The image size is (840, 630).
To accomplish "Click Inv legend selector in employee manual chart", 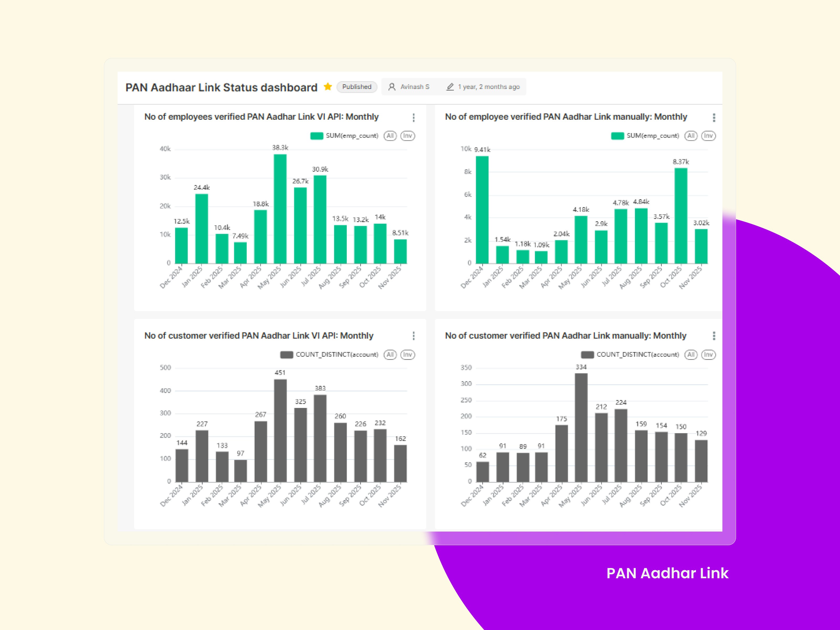I will pyautogui.click(x=708, y=136).
